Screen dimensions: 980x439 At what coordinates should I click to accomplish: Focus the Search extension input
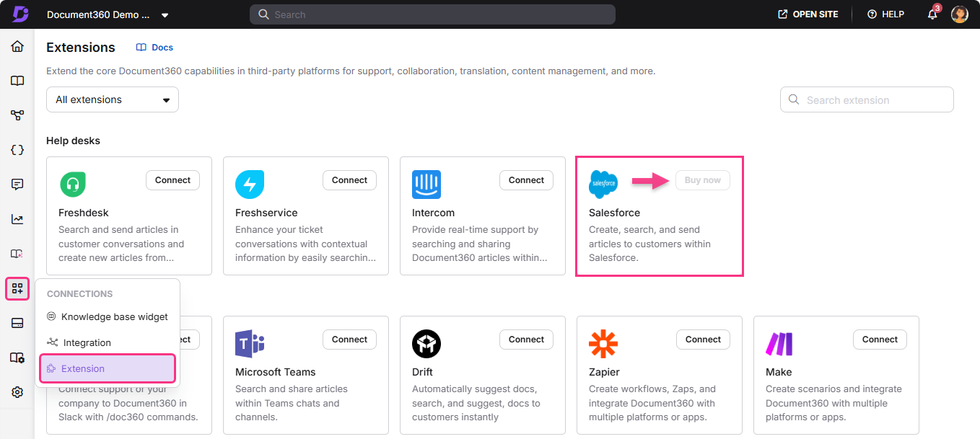pyautogui.click(x=867, y=100)
